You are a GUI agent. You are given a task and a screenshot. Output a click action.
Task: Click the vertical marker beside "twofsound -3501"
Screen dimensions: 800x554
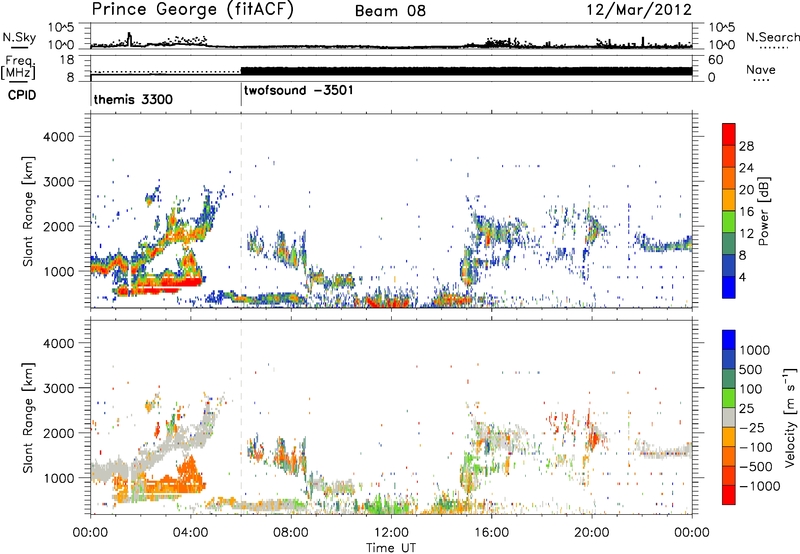coord(241,95)
